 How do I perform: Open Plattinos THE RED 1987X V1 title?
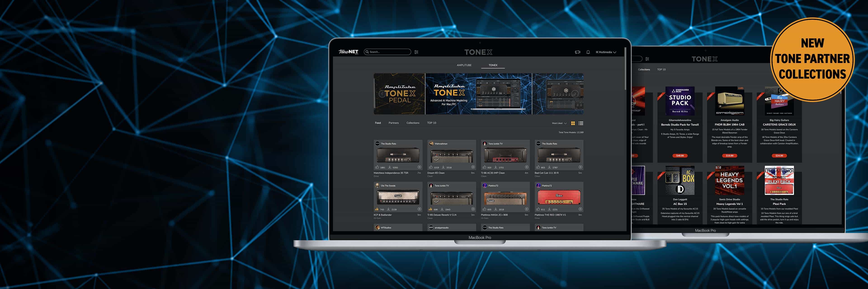click(550, 215)
